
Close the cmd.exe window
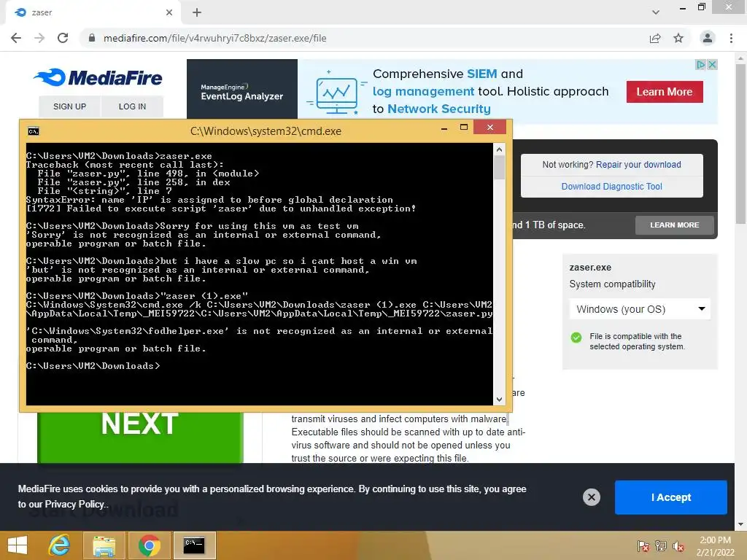490,127
